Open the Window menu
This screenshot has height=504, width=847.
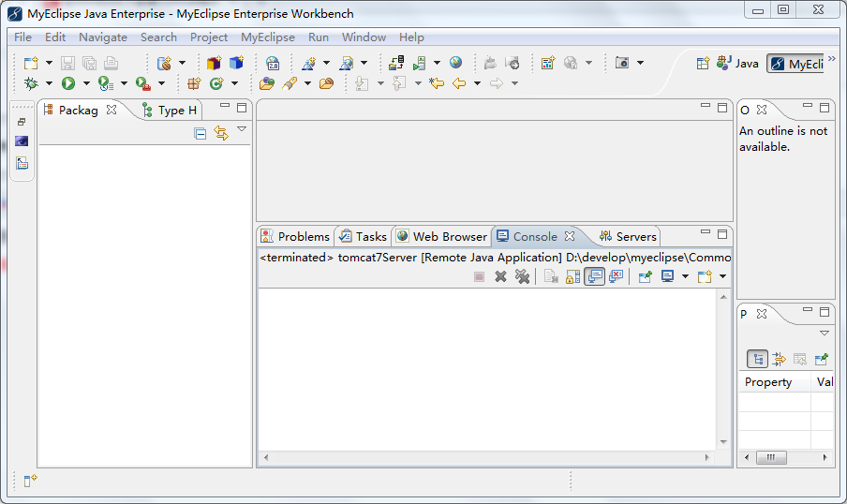364,37
